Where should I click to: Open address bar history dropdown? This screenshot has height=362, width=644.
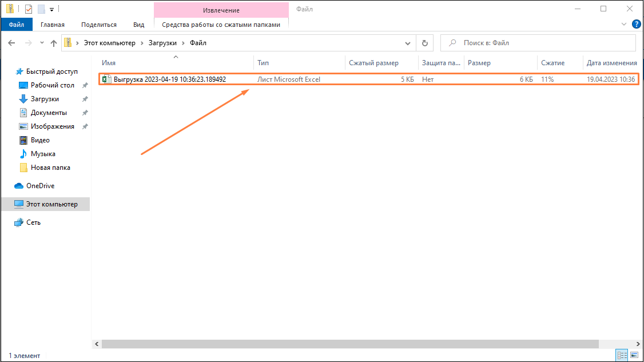pyautogui.click(x=407, y=43)
